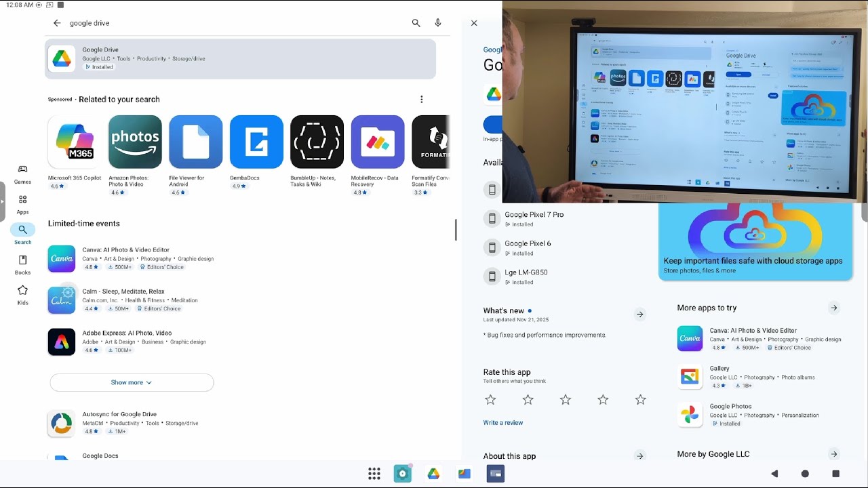The image size is (868, 488).
Task: Tap the Android home circle button
Action: [x=805, y=474]
